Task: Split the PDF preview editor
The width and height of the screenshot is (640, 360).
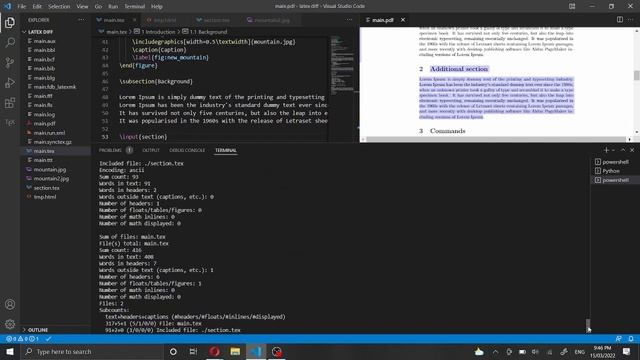Action: point(620,20)
